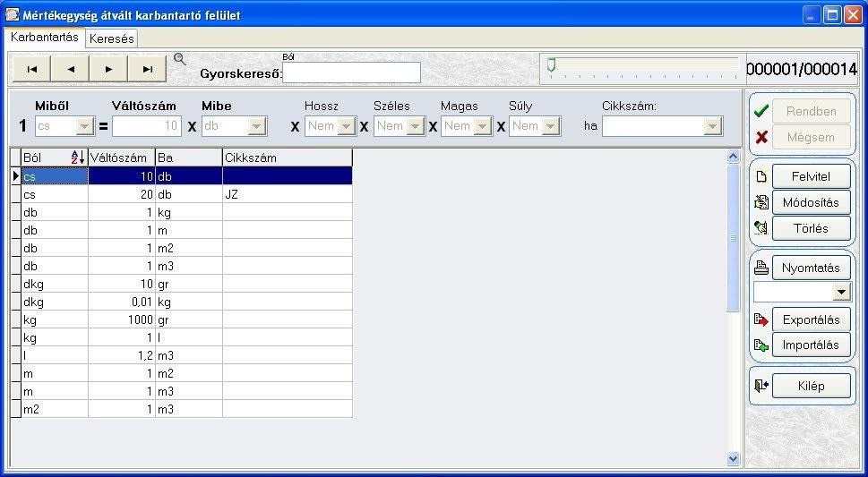Open the Hossz dropdown

(x=347, y=126)
